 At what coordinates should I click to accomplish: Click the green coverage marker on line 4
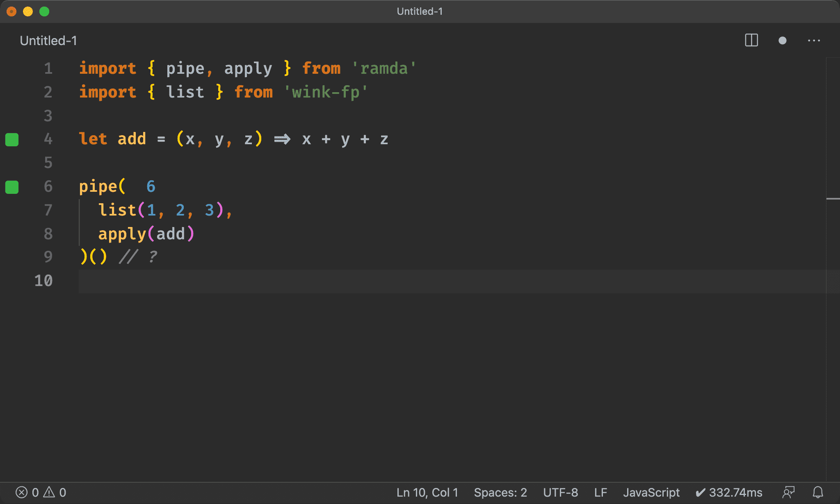point(12,140)
